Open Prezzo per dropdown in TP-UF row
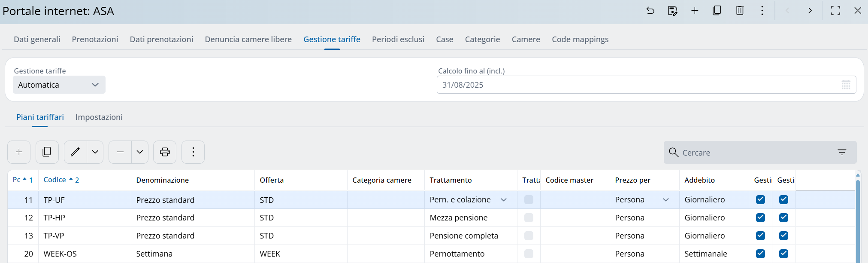Image resolution: width=868 pixels, height=263 pixels. click(x=666, y=200)
